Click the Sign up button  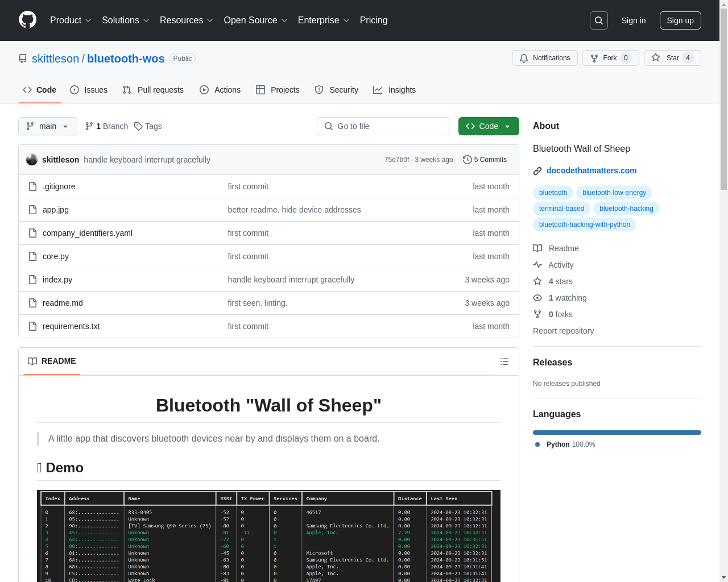pyautogui.click(x=680, y=20)
